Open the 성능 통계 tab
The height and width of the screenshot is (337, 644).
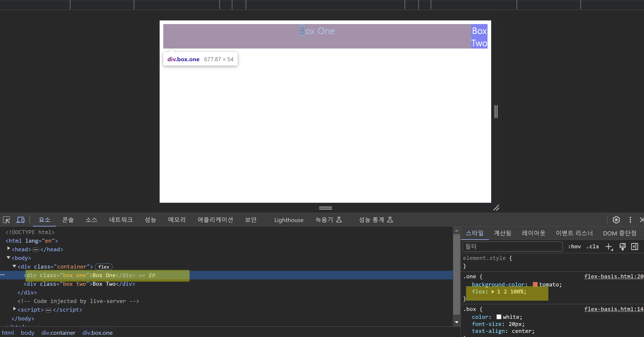[x=376, y=220]
